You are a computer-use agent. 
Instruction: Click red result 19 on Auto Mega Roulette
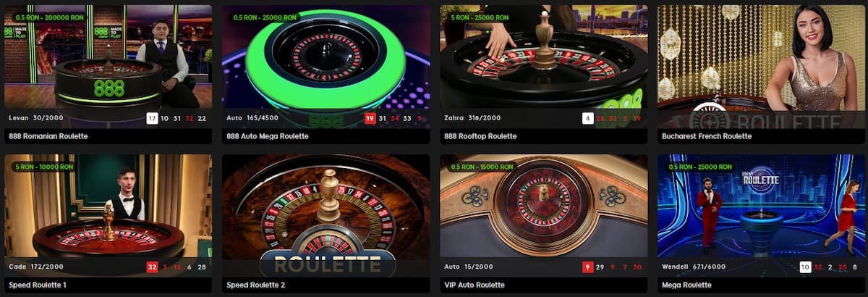coord(370,118)
